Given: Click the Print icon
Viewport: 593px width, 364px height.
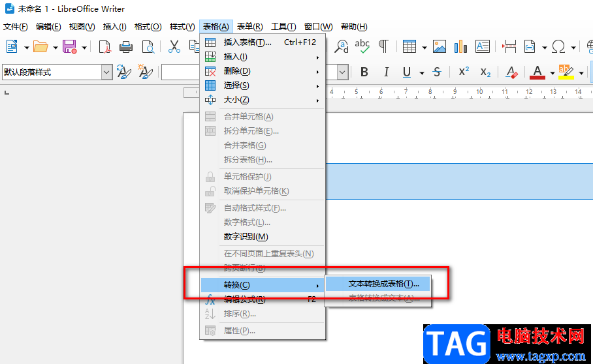Looking at the screenshot, I should [126, 47].
